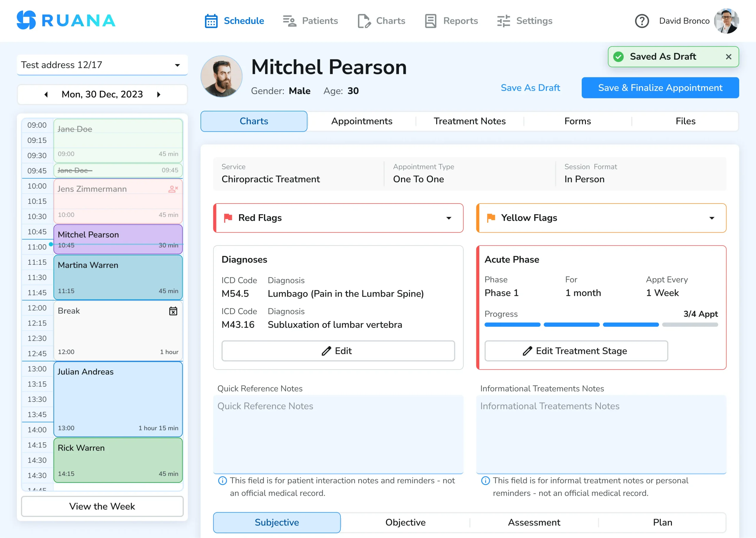Click info icon under Informational Treatements Notes
Viewport: 756px width, 538px height.
(485, 480)
